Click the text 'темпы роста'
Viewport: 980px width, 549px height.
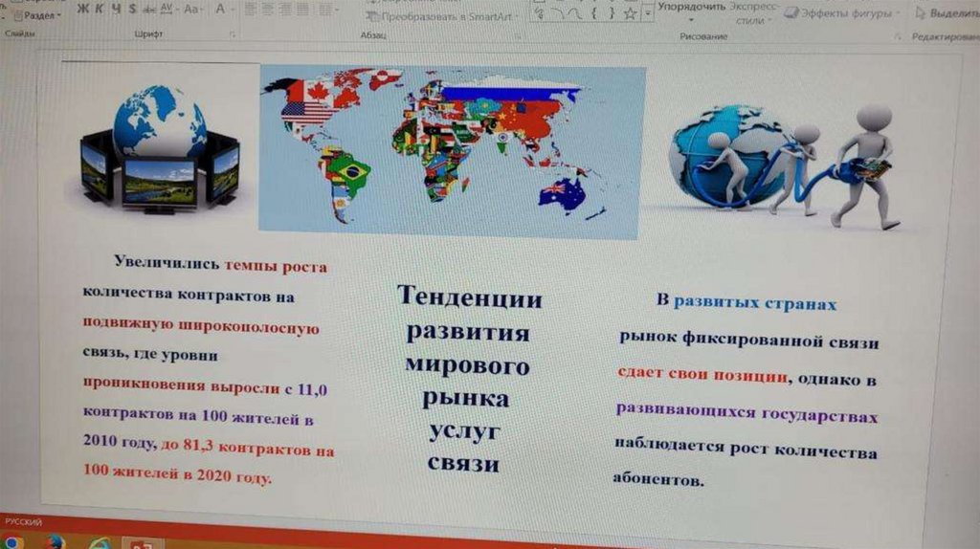[276, 267]
